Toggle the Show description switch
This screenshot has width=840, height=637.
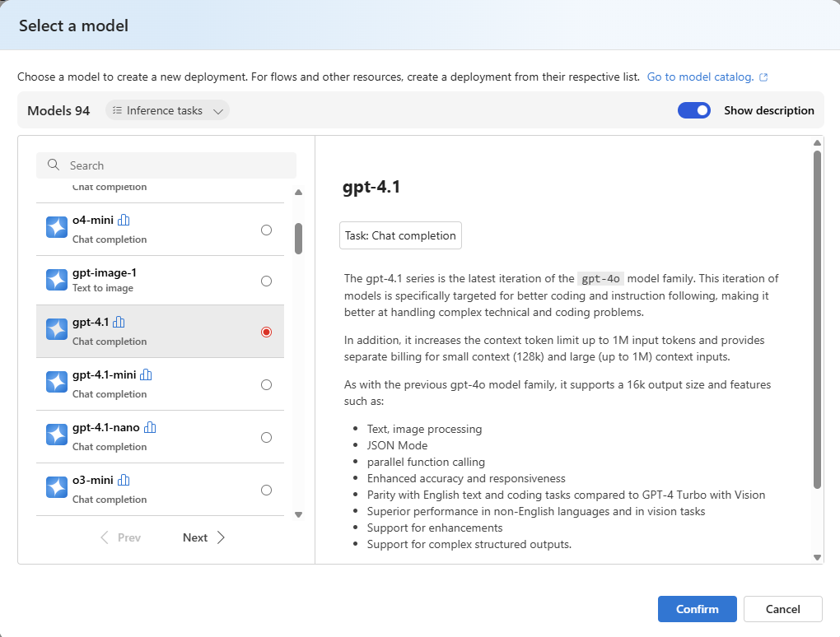[x=693, y=110]
